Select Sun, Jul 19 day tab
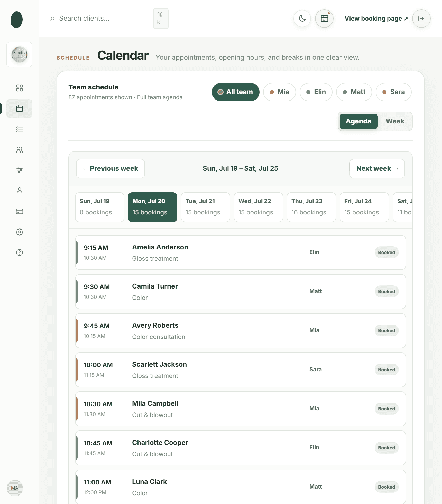The width and height of the screenshot is (442, 504). click(x=100, y=207)
